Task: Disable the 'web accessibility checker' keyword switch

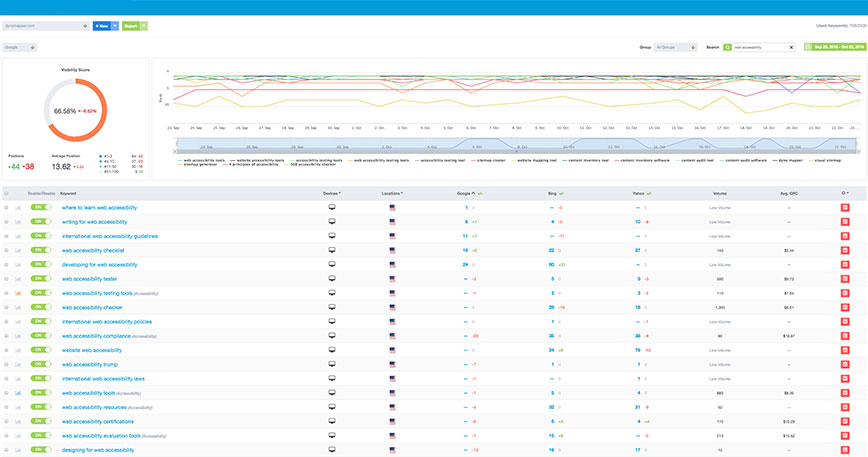Action: (41, 308)
